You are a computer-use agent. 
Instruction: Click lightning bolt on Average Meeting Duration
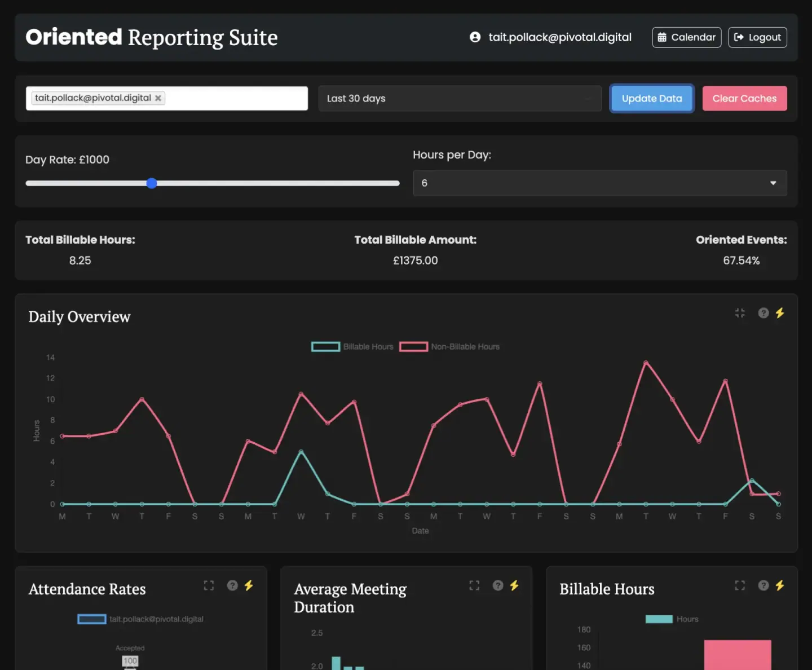coord(514,585)
